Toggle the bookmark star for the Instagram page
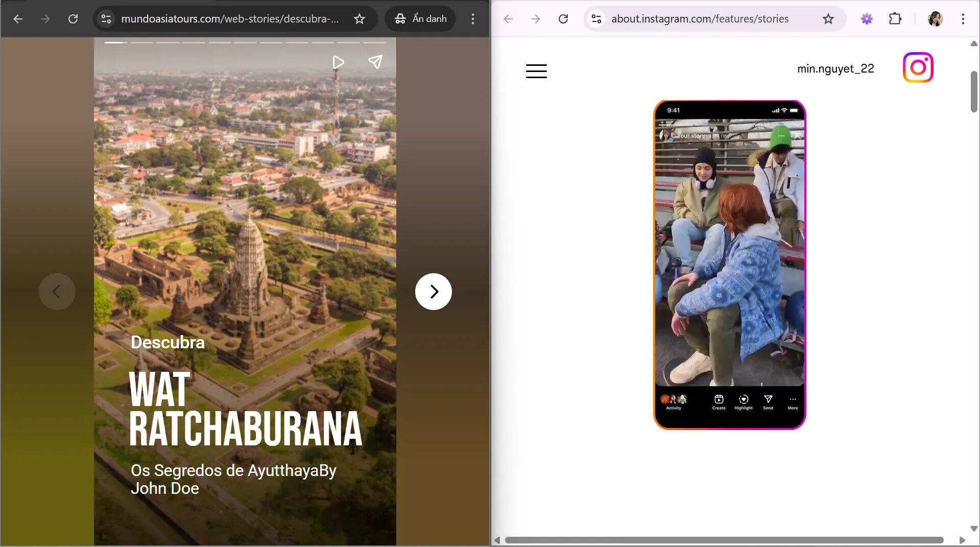The height and width of the screenshot is (547, 980). tap(828, 18)
